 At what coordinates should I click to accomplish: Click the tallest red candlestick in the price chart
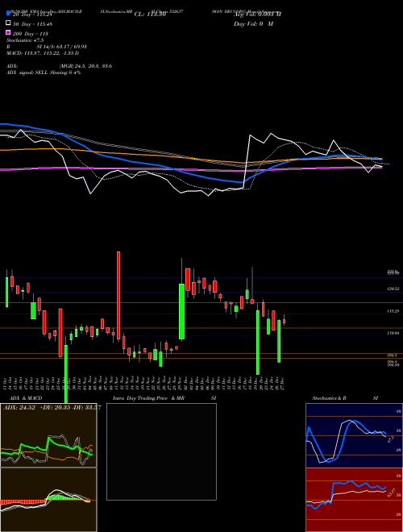[118, 296]
